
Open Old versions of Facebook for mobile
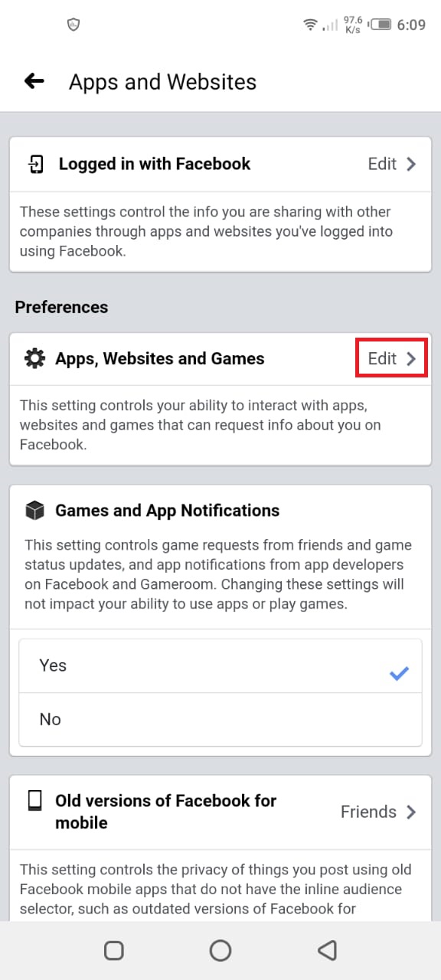point(220,812)
